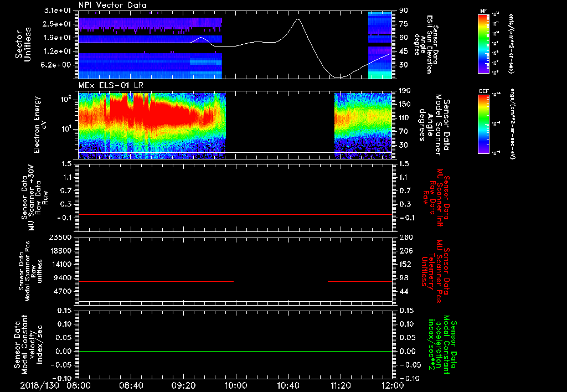Click the "Model Scanner Angle degrees" axis label

[434, 125]
